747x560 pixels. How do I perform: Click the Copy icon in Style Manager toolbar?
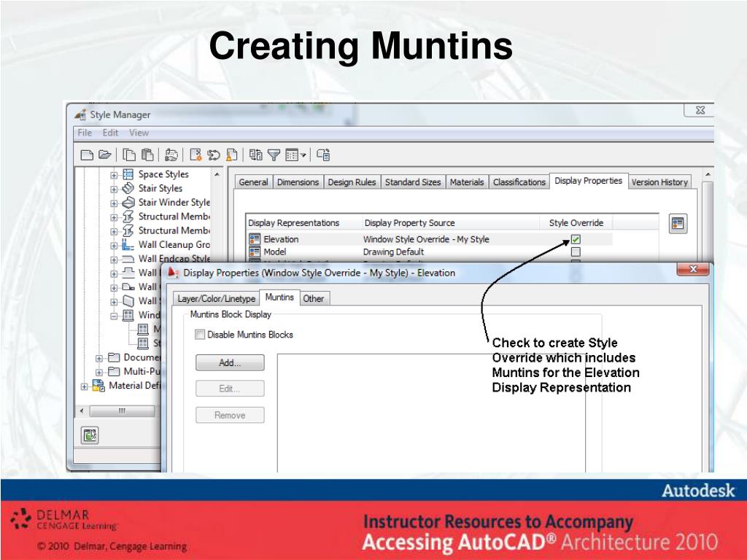pos(129,155)
